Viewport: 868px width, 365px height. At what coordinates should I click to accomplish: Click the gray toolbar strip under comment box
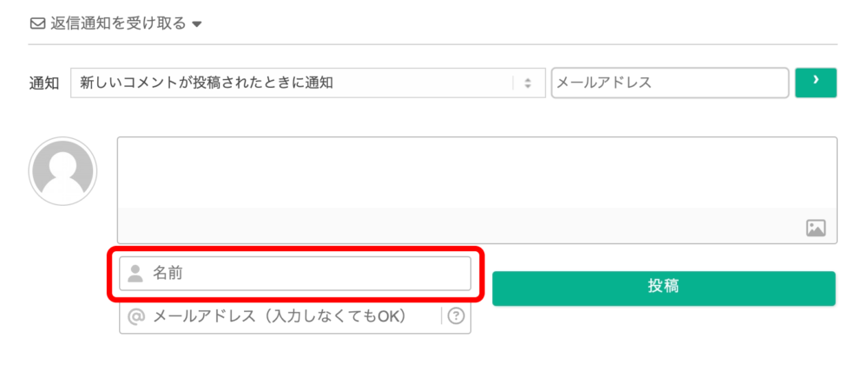coord(477,226)
